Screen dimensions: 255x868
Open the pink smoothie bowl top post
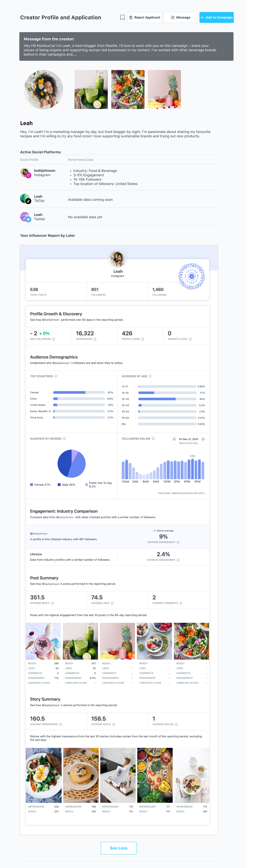point(43,641)
